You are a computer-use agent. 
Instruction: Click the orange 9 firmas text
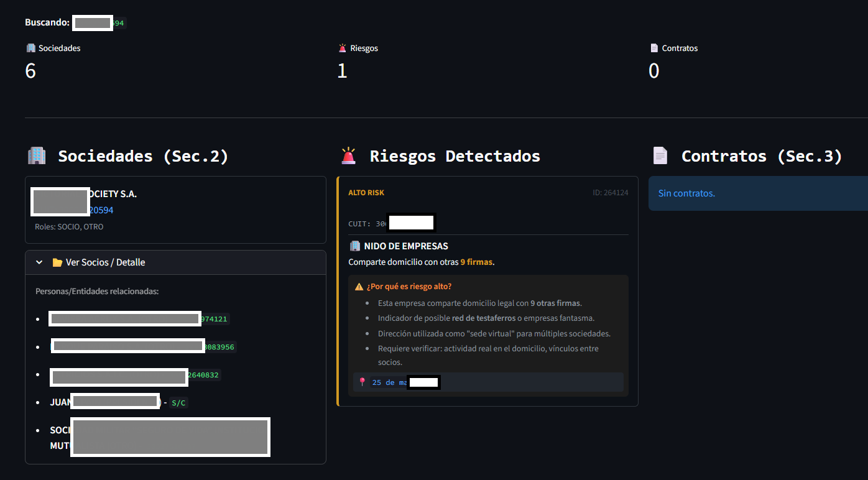(x=476, y=262)
